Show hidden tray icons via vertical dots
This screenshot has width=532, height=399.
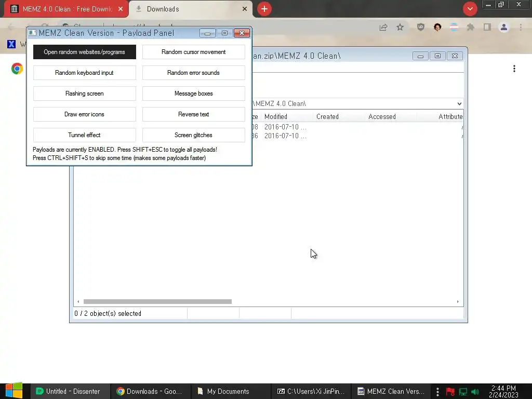coord(437,392)
